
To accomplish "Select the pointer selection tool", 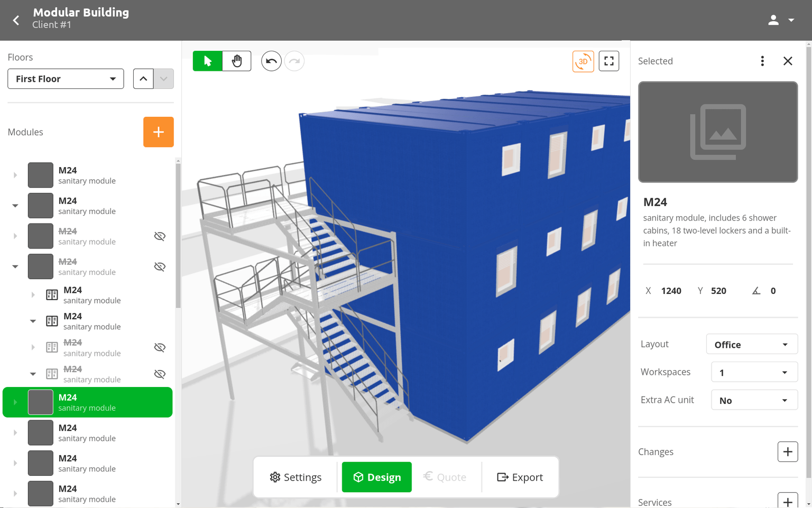I will tap(207, 61).
